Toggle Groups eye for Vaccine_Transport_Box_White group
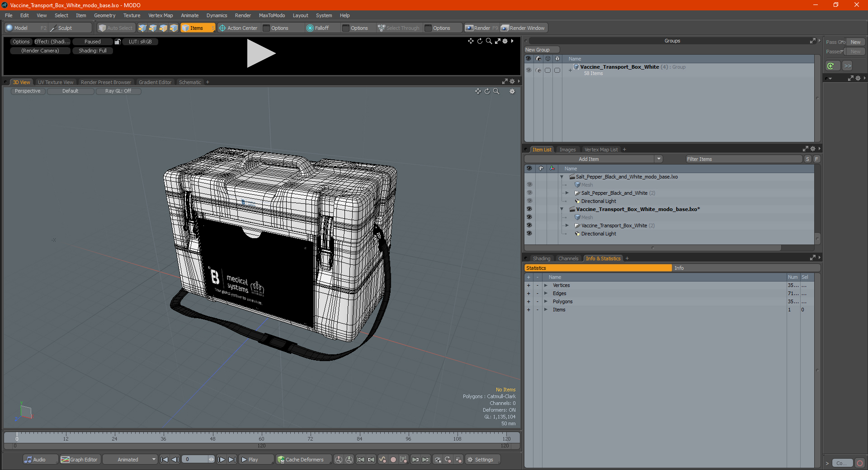Viewport: 868px width, 470px height. coord(528,70)
